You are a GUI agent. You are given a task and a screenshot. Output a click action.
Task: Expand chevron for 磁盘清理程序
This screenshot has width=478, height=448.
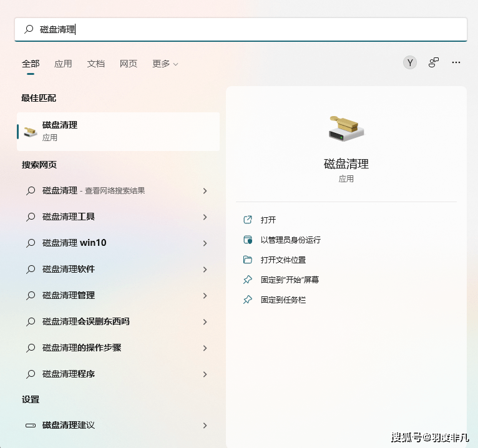click(205, 374)
